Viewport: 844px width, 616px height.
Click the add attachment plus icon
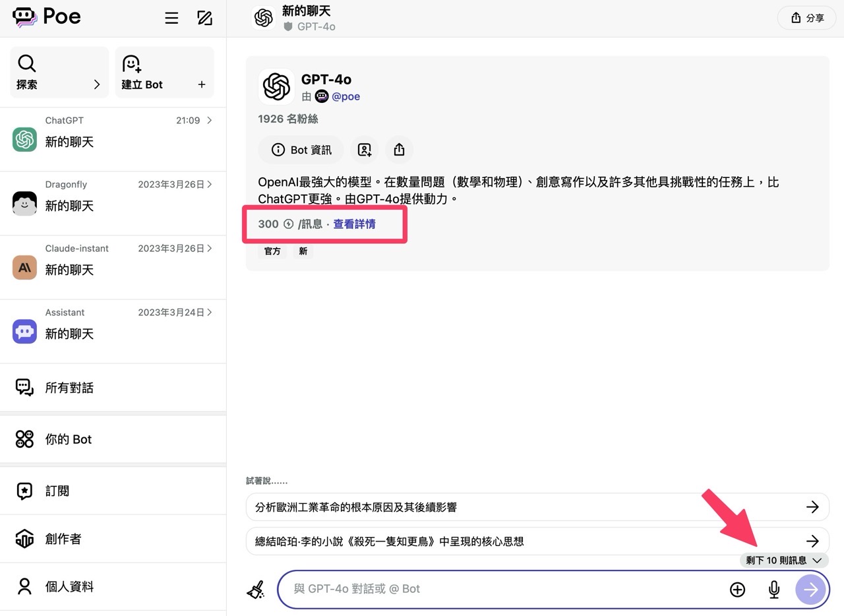tap(737, 590)
